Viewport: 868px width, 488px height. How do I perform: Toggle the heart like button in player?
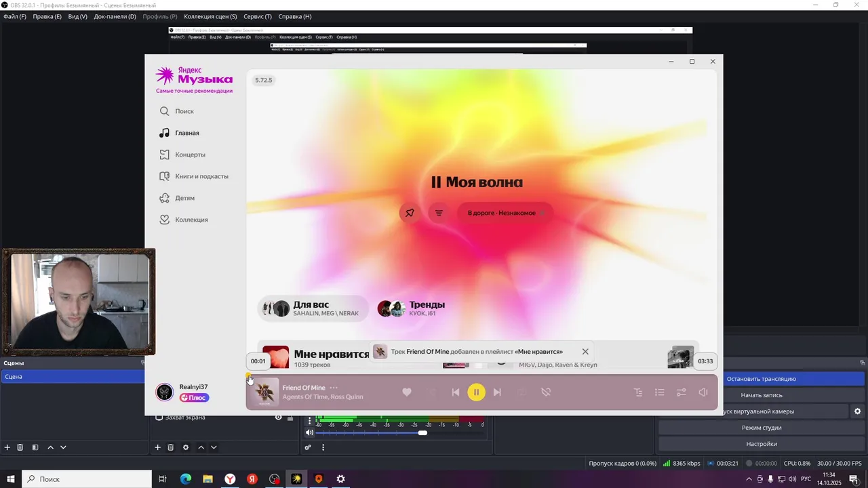(x=407, y=392)
